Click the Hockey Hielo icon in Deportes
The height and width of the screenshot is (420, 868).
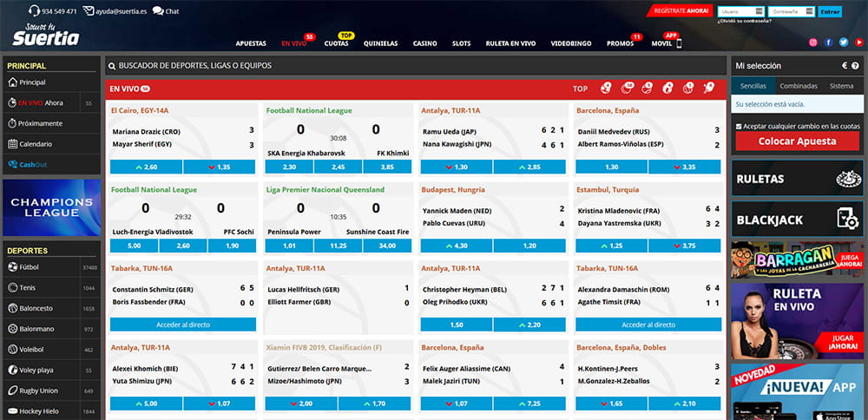click(x=13, y=411)
